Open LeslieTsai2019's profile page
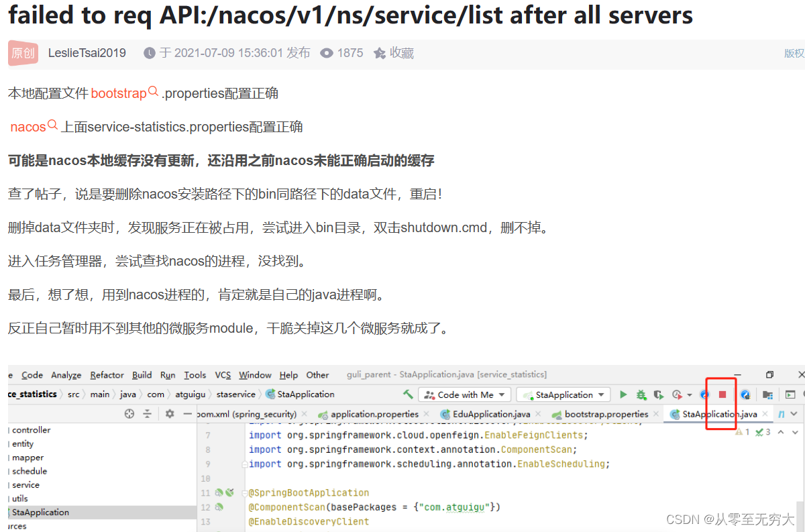805x532 pixels. 87,52
